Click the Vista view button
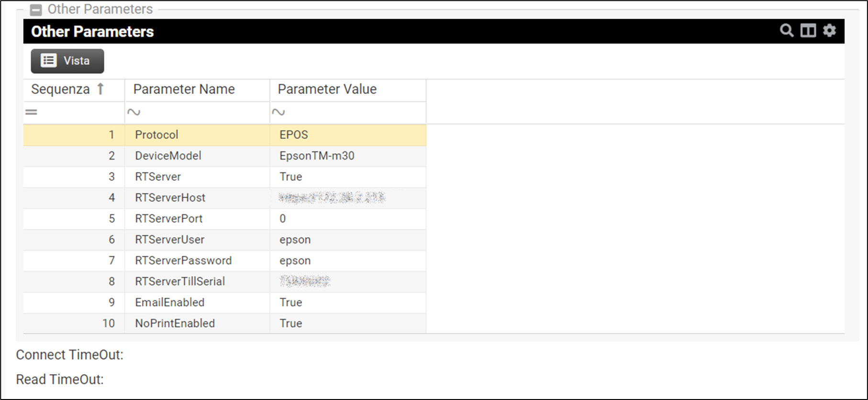The image size is (868, 400). pos(67,61)
